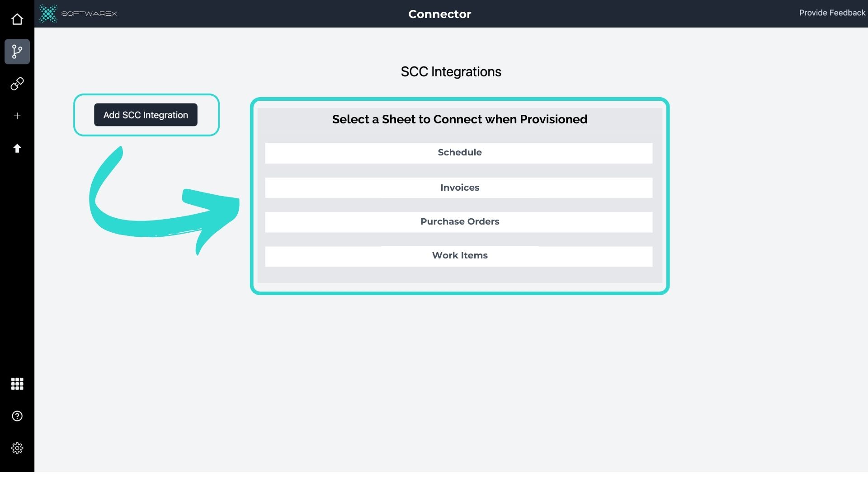
Task: Click the help question mark icon
Action: 17,416
